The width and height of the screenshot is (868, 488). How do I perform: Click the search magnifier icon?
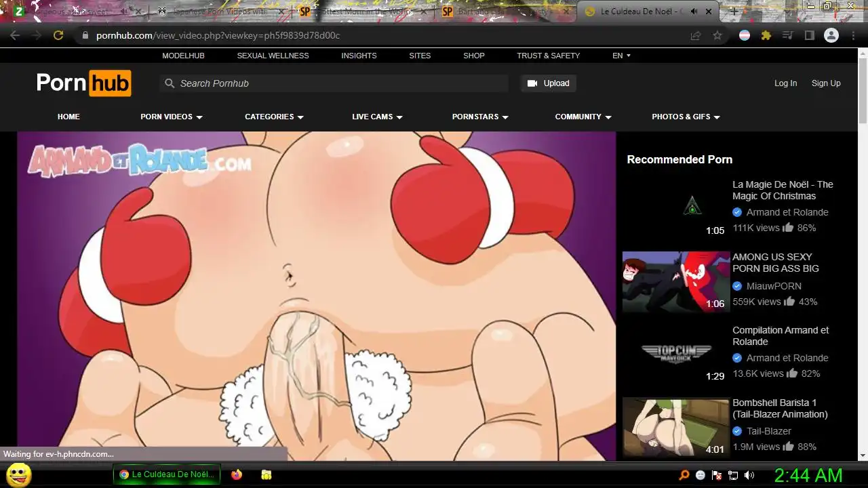point(170,83)
